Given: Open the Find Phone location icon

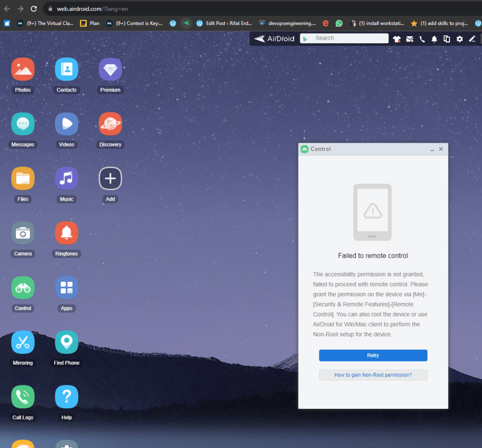Looking at the screenshot, I should pos(66,342).
